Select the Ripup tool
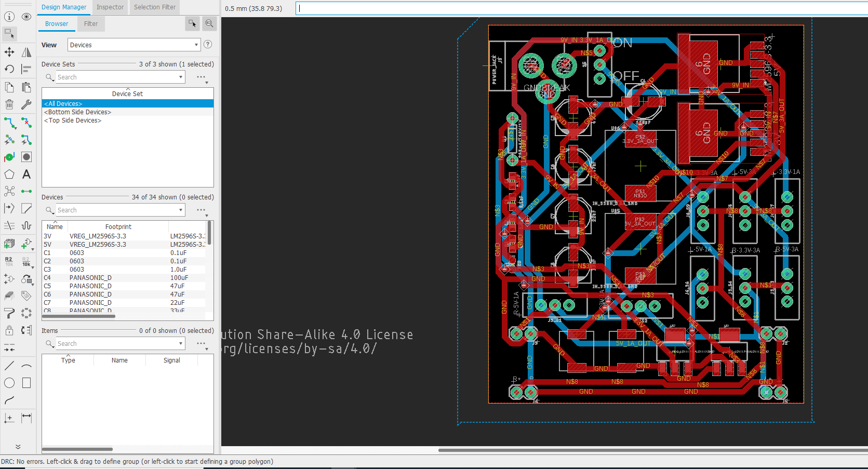The image size is (868, 469). 26,123
